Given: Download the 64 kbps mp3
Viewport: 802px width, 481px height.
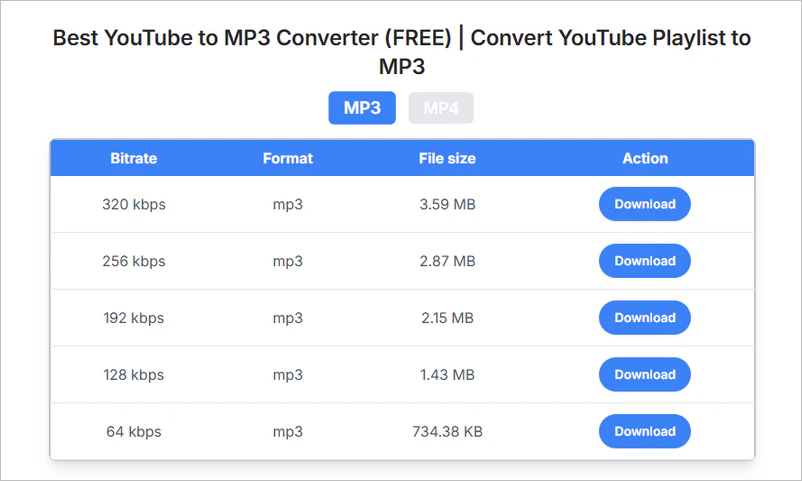Looking at the screenshot, I should pos(644,431).
